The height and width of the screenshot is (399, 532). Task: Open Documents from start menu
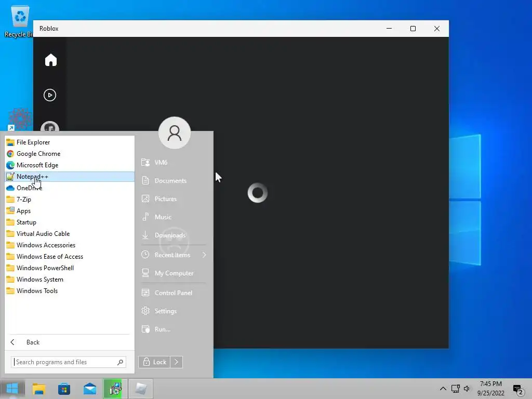coord(174,181)
